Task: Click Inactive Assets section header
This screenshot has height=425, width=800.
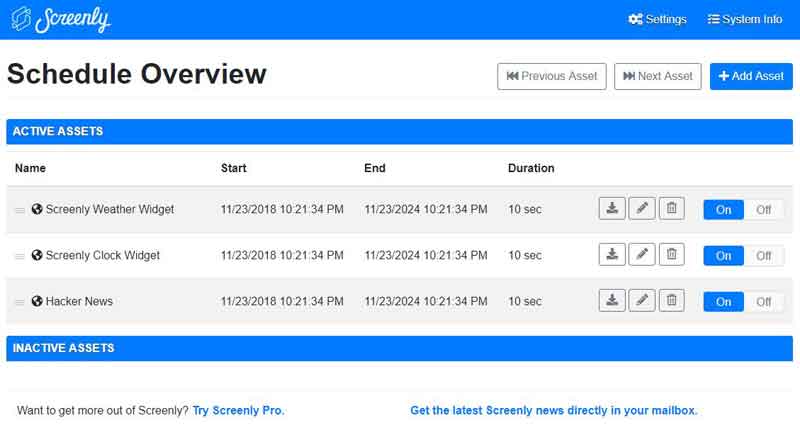Action: tap(399, 348)
